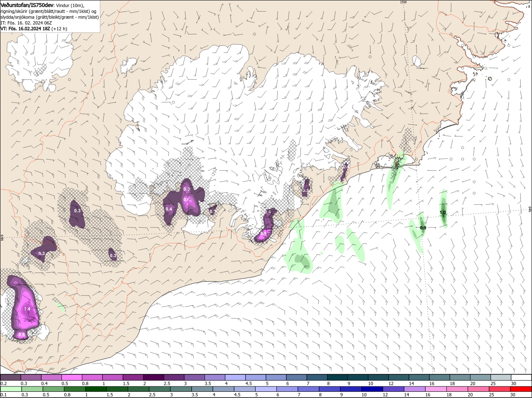The image size is (532, 398).
Task: Click the 15W longitude label at top
Action: pos(403,2)
